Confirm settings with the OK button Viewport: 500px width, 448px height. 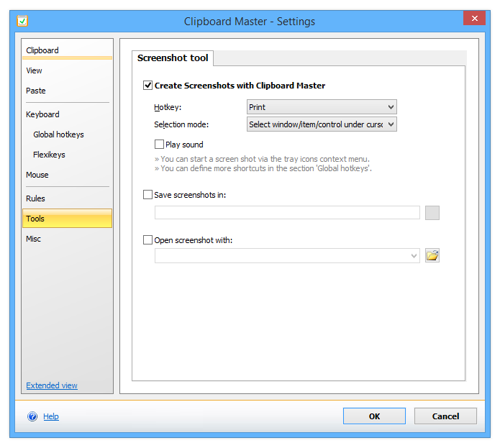pyautogui.click(x=374, y=416)
